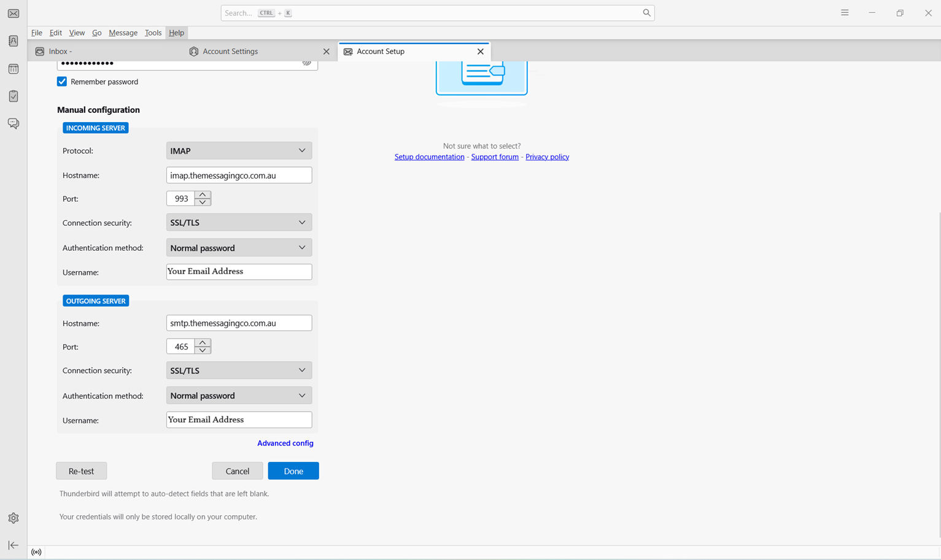Image resolution: width=941 pixels, height=560 pixels.
Task: Open the Tasks sidebar icon
Action: click(x=14, y=96)
